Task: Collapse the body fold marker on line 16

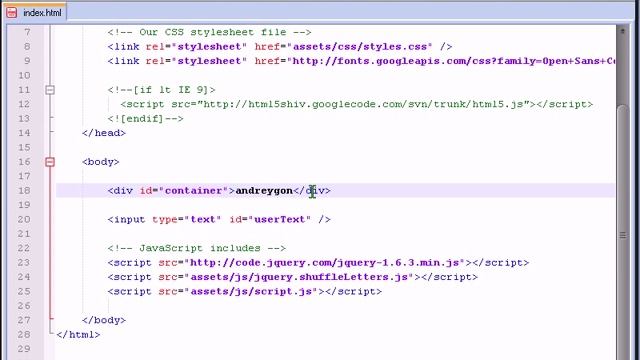Action: coord(50,162)
